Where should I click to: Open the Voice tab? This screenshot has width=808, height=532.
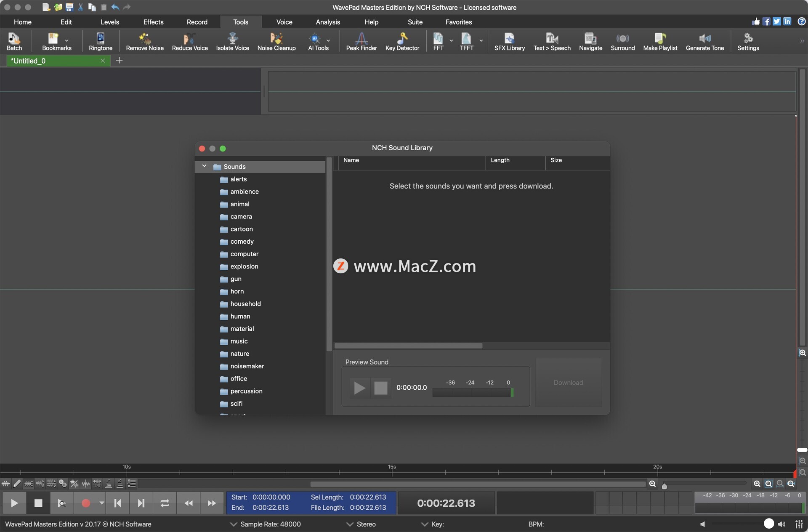(x=284, y=22)
